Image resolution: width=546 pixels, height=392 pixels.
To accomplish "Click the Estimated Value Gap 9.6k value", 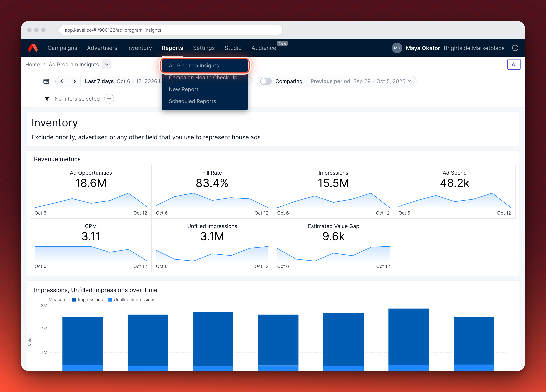I will click(333, 236).
